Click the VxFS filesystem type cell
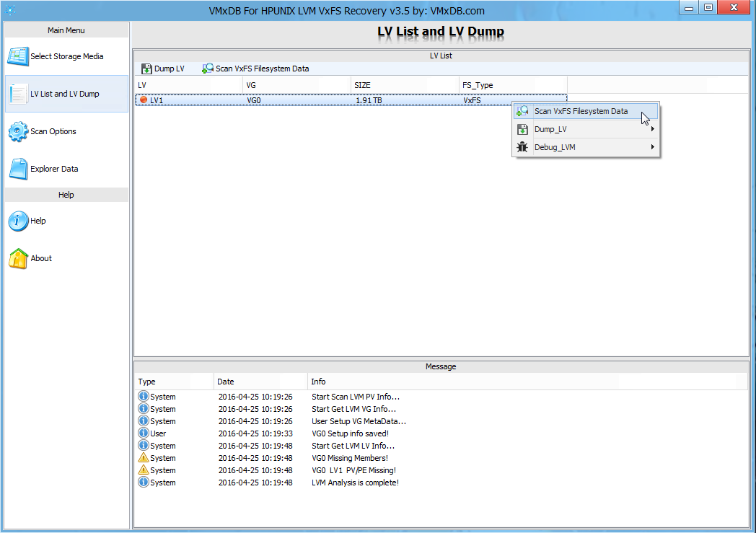756x533 pixels. point(472,100)
